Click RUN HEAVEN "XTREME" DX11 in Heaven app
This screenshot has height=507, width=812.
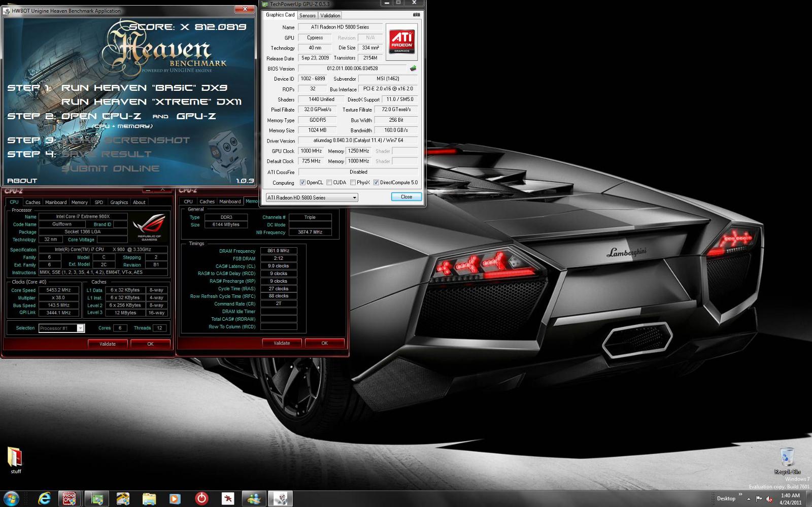(151, 102)
